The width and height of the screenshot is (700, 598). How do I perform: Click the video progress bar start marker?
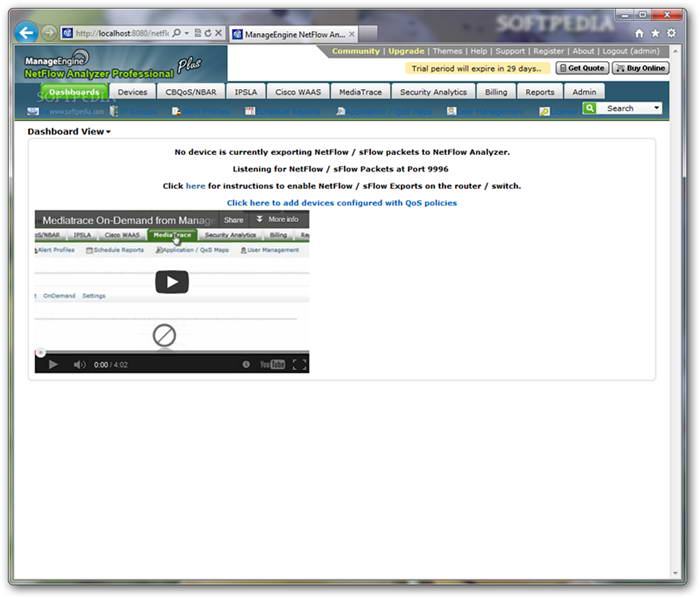tap(40, 353)
